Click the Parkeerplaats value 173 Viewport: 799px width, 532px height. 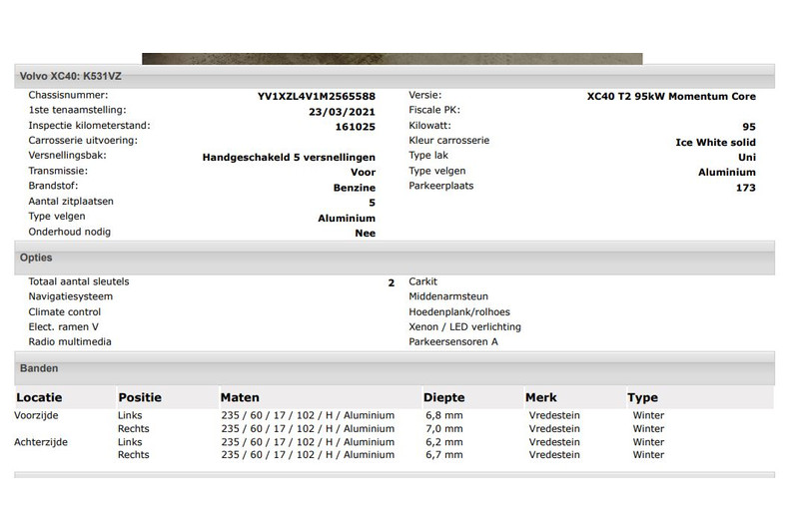pyautogui.click(x=745, y=188)
